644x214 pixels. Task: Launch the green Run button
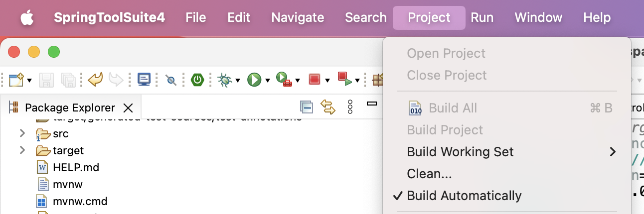pyautogui.click(x=254, y=79)
